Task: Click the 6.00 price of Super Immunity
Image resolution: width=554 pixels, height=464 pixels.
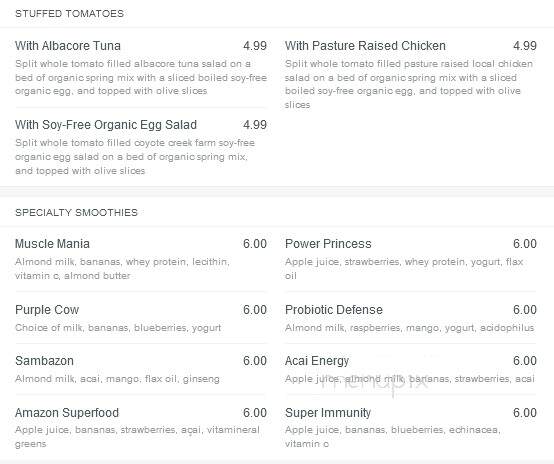Action: 525,413
